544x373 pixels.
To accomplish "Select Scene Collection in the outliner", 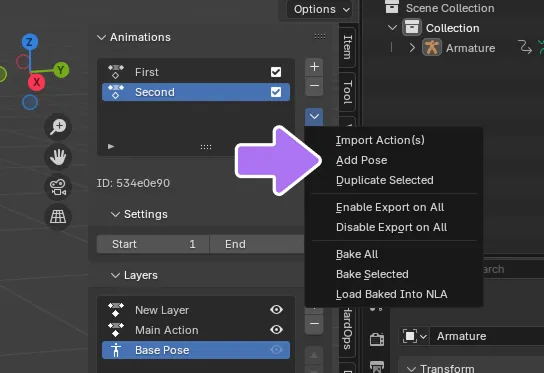I will [x=450, y=8].
